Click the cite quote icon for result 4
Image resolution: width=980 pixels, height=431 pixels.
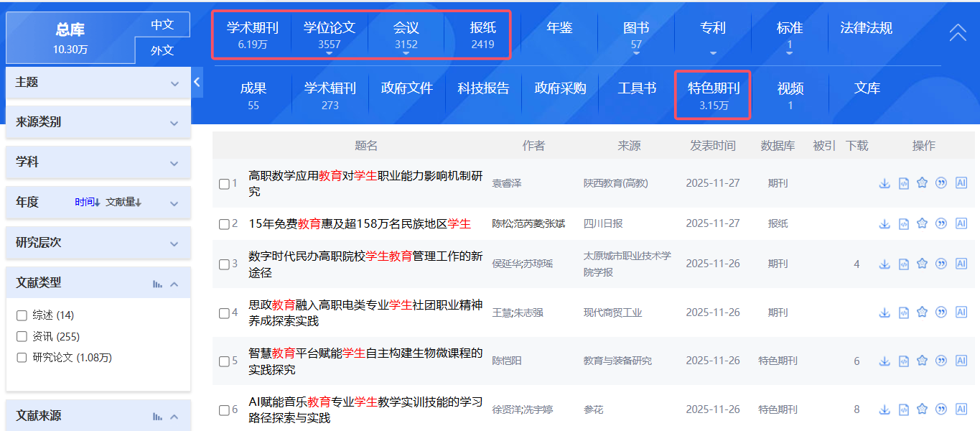pyautogui.click(x=941, y=312)
